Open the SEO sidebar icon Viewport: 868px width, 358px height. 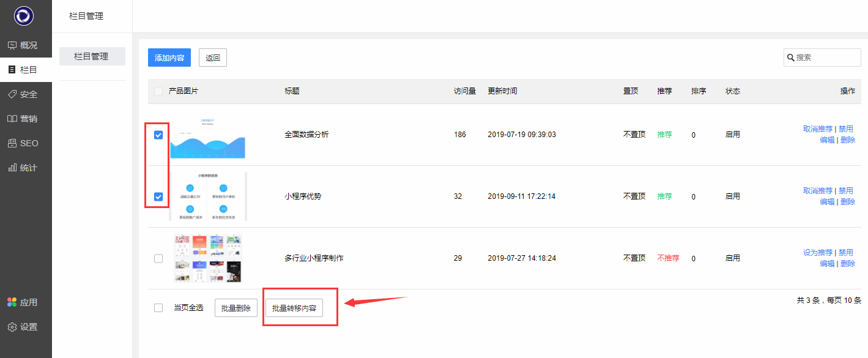[x=12, y=143]
